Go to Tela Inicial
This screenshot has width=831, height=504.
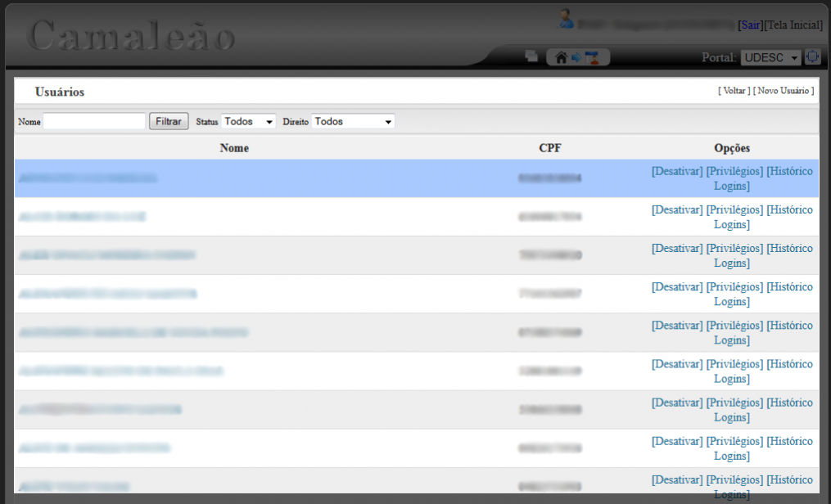coord(793,25)
